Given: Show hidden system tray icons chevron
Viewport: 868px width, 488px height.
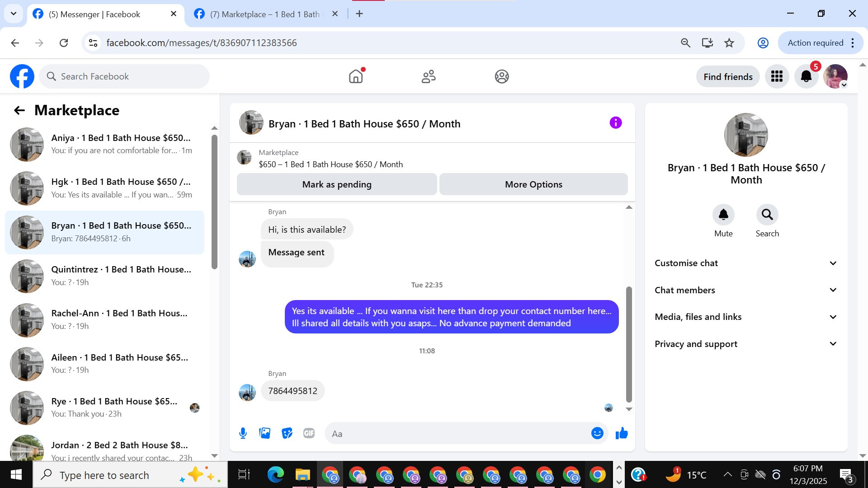Looking at the screenshot, I should [727, 474].
